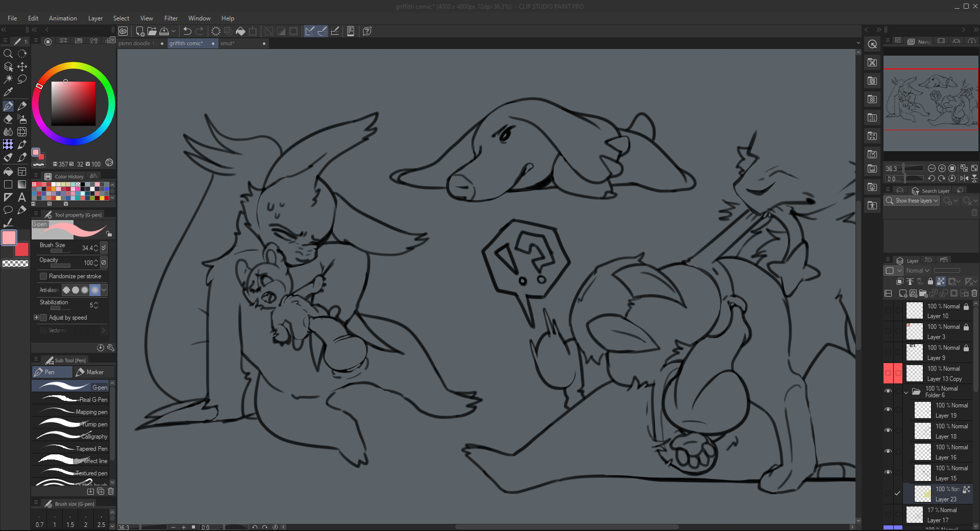
Task: Select the Calligraphy sub tool
Action: pos(70,436)
